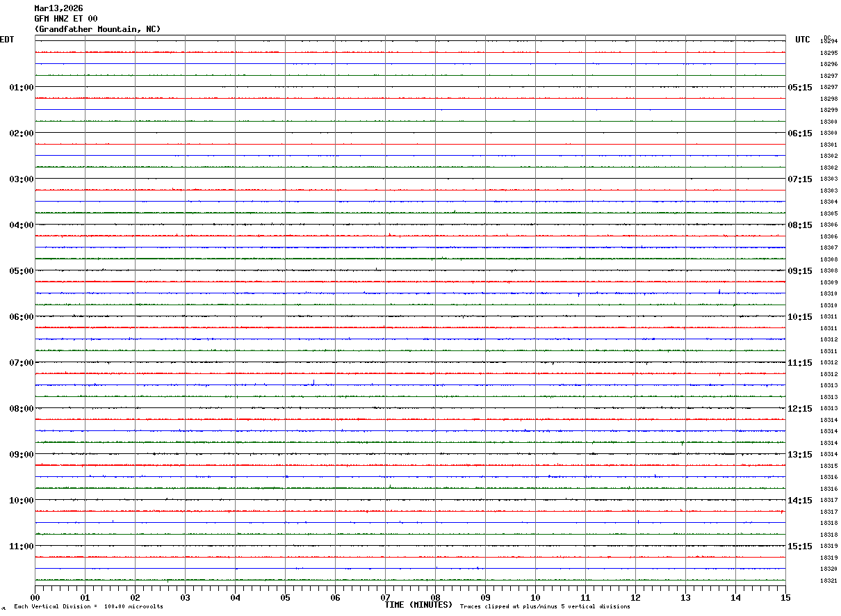841x616 pixels.
Task: Click the "11" minute label on time axis
Action: pyautogui.click(x=585, y=597)
